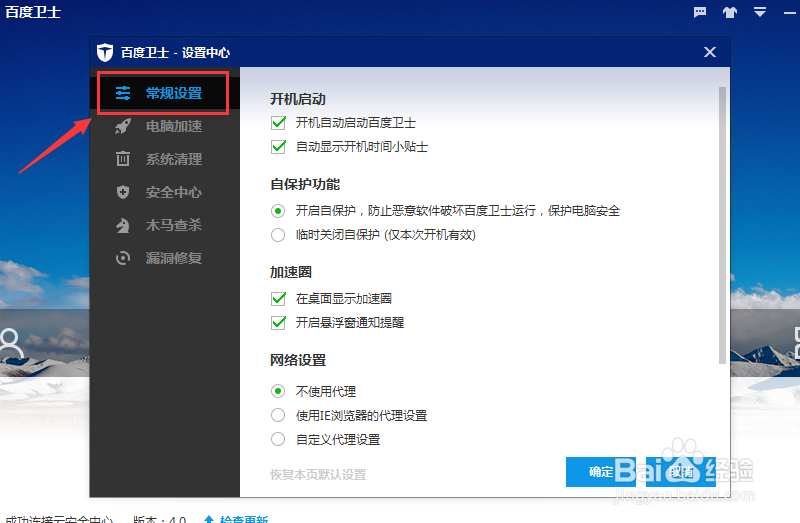
Task: Open the skin (shirt) icon
Action: [x=730, y=12]
